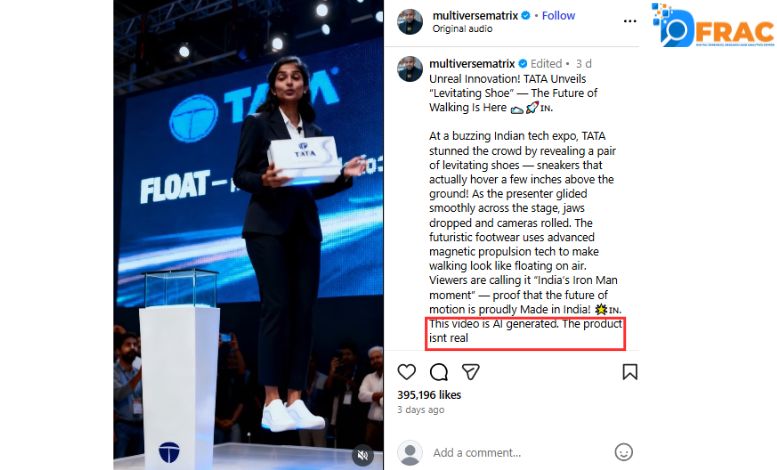The width and height of the screenshot is (777, 470).
Task: Open comments via speech bubble icon
Action: click(x=439, y=372)
